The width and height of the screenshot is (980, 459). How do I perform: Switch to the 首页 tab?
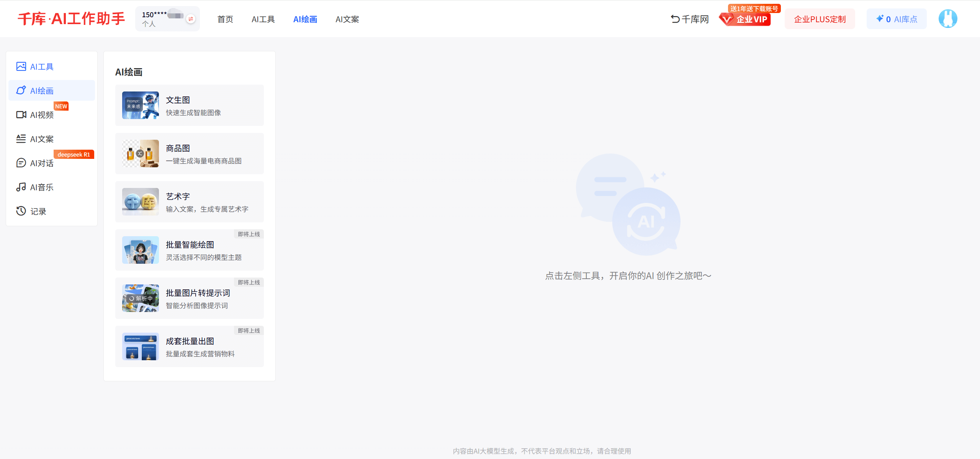225,19
